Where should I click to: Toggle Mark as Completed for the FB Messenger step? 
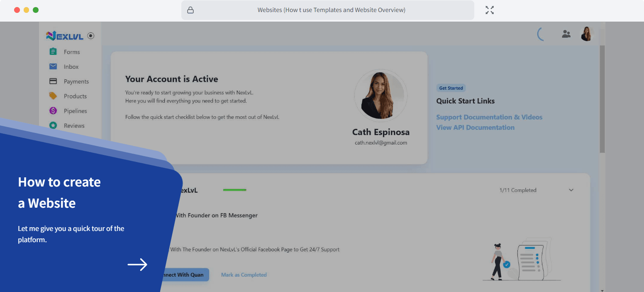point(244,275)
